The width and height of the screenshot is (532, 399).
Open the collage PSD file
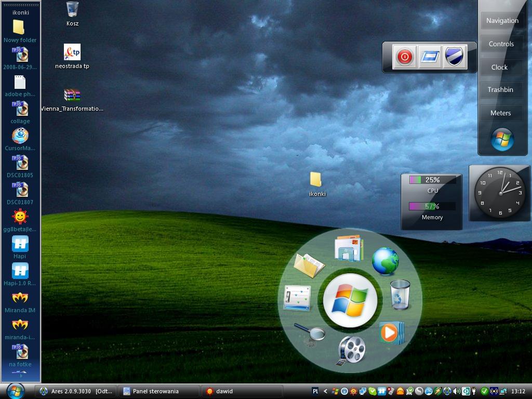pyautogui.click(x=20, y=113)
